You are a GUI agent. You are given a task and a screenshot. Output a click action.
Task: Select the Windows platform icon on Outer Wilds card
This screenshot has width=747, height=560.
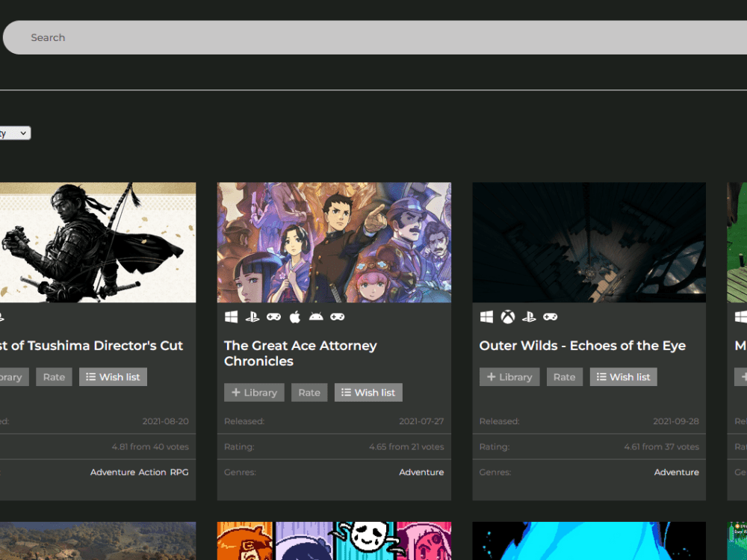486,317
